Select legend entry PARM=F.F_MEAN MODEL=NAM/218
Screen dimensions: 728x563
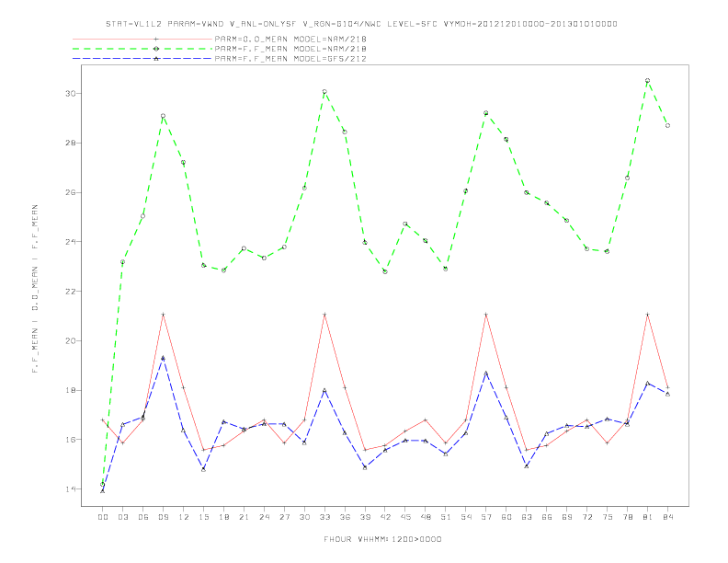290,49
